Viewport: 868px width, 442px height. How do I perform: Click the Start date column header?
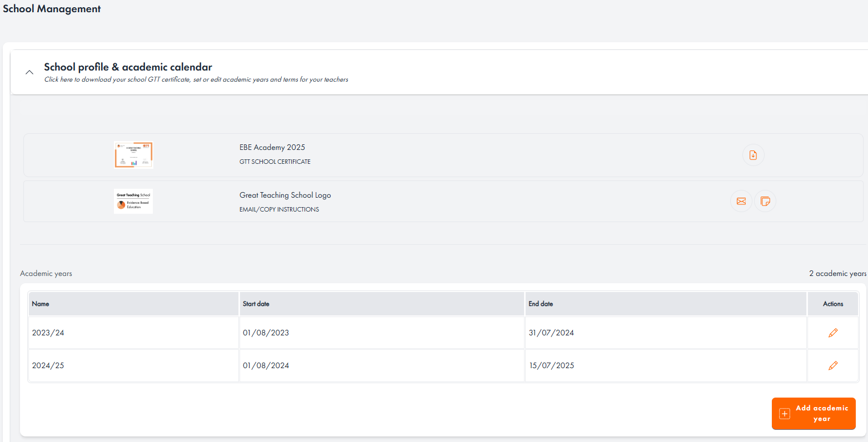382,304
